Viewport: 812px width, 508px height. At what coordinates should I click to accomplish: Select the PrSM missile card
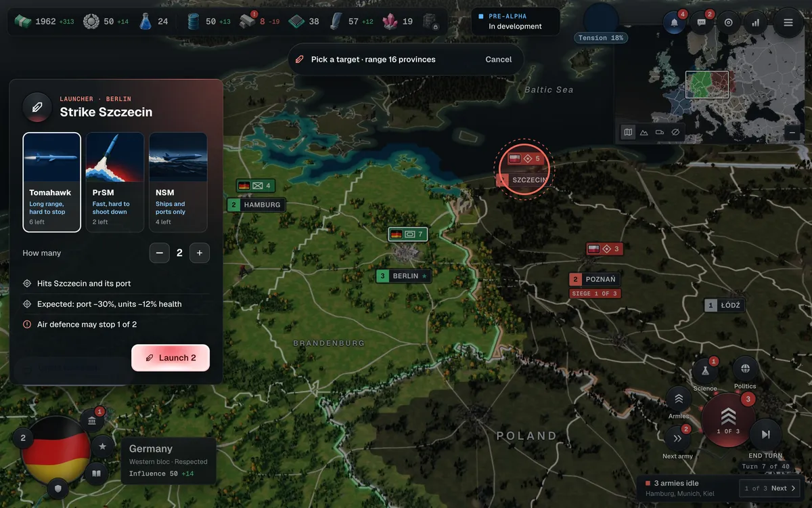pyautogui.click(x=115, y=182)
